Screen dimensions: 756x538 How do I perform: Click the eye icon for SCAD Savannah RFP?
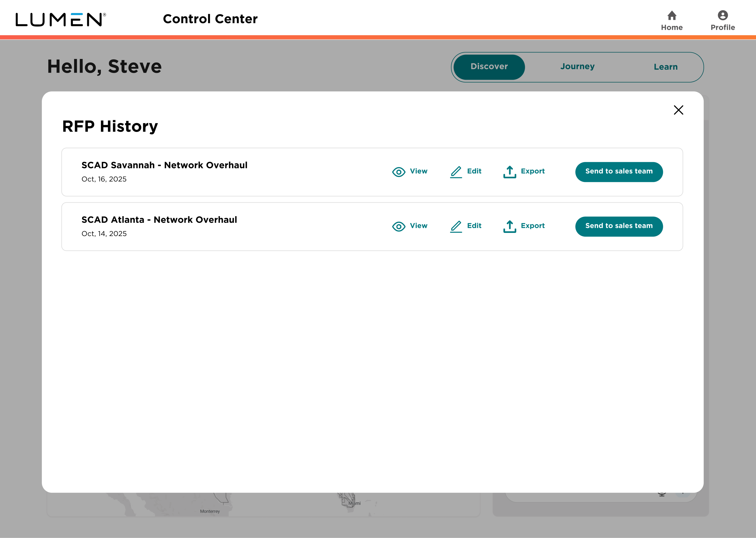(398, 172)
